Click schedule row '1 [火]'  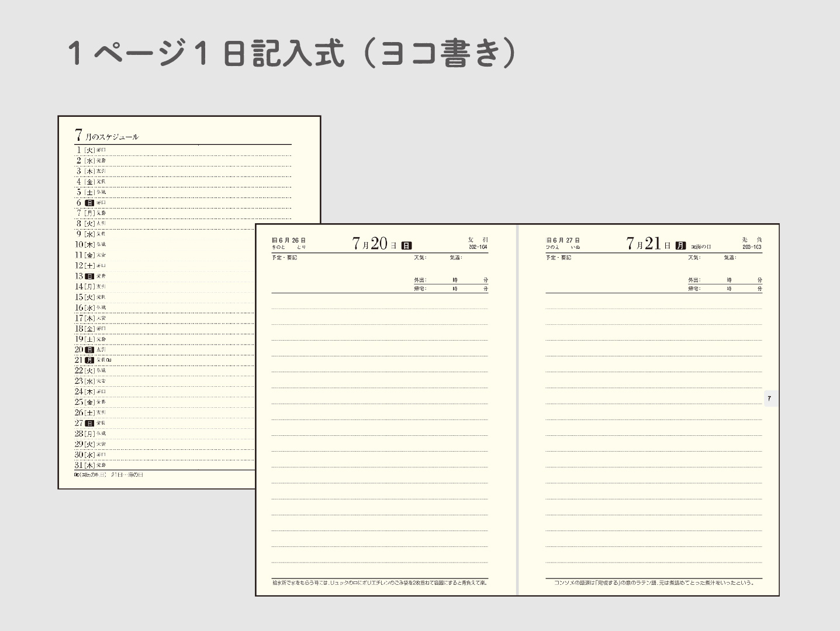[x=183, y=150]
